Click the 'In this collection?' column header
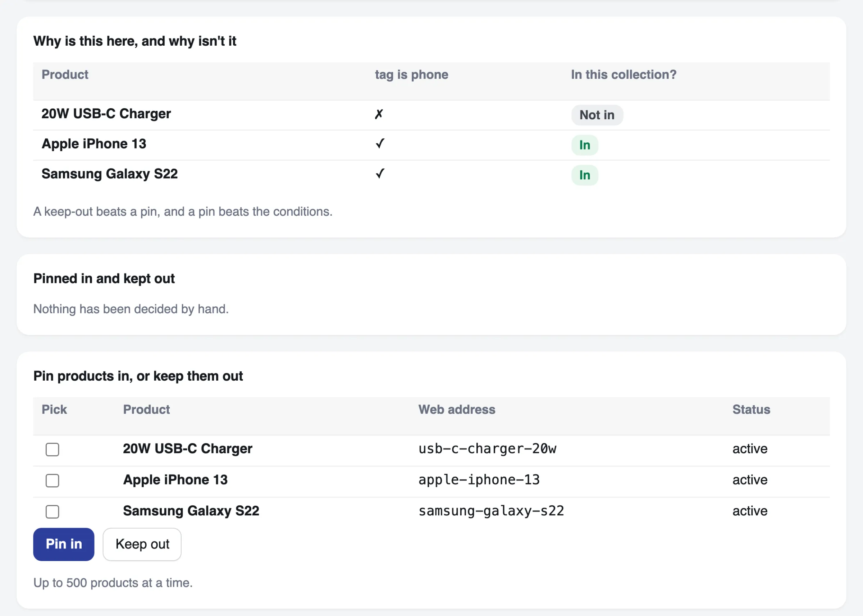The height and width of the screenshot is (616, 863). [624, 75]
